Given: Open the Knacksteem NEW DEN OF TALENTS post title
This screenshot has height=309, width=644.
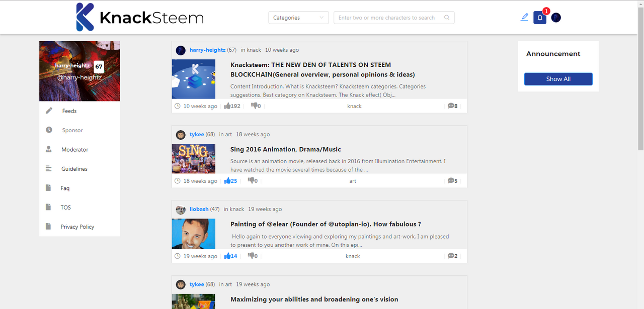Looking at the screenshot, I should tap(323, 69).
